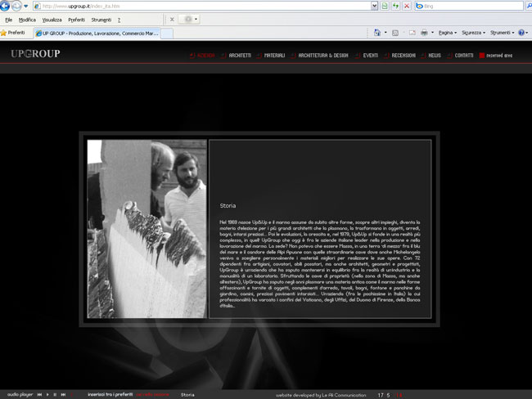Open the Preferiti favorites star button
This screenshot has width=532, height=399.
[13, 33]
